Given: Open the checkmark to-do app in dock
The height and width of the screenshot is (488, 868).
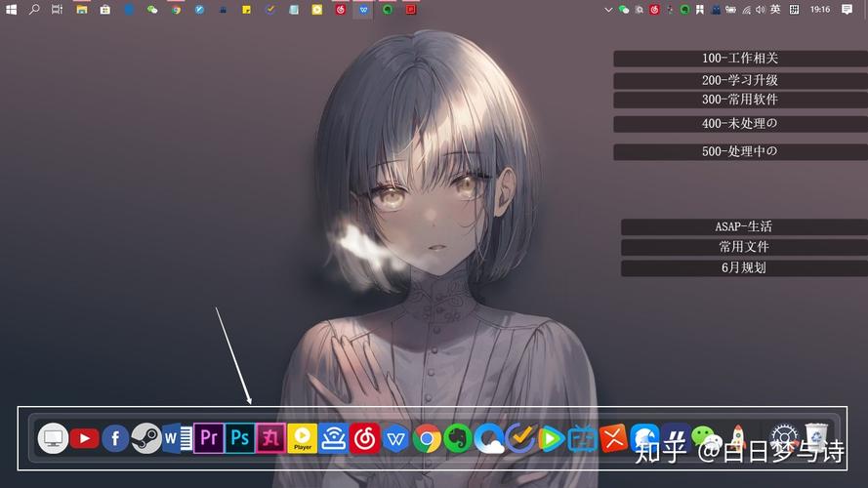Looking at the screenshot, I should pos(520,438).
